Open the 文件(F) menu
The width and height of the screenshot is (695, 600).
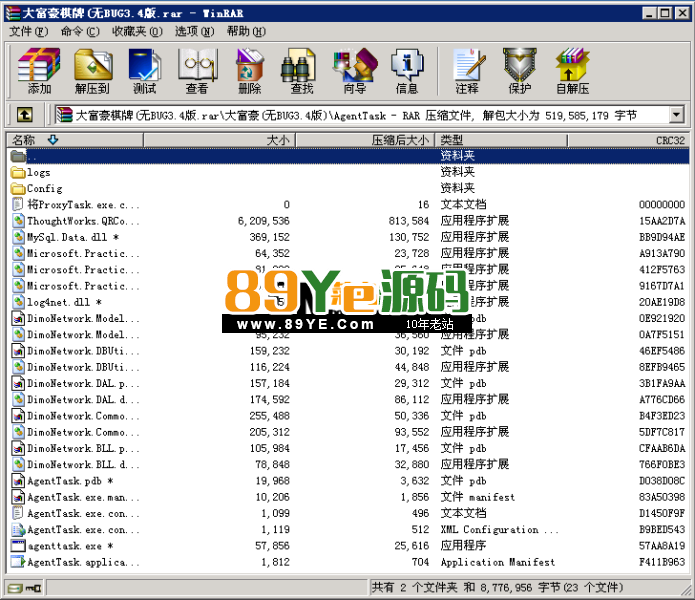click(29, 31)
